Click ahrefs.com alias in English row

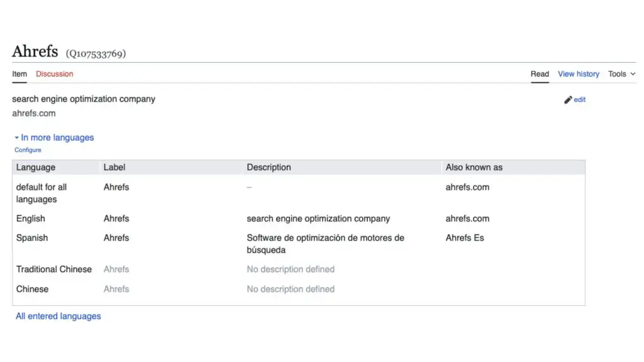coord(467,218)
